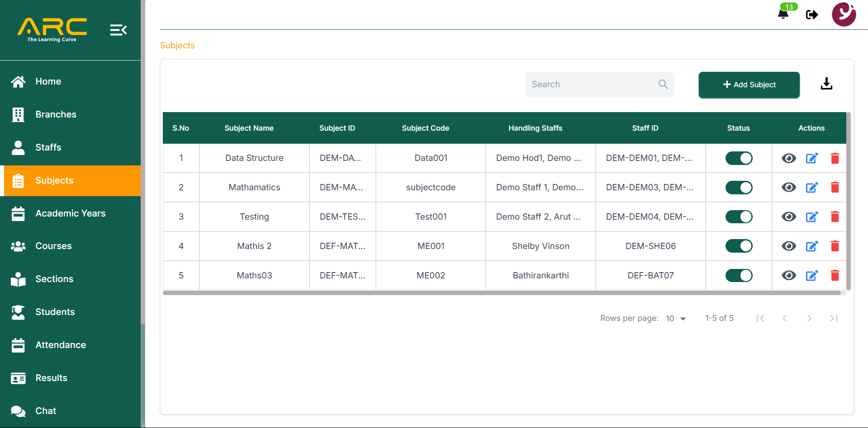Open the Rows per page dropdown
868x428 pixels.
point(676,318)
